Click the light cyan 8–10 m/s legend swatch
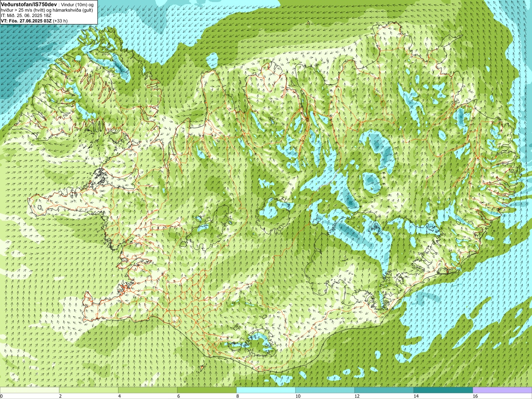532x399 pixels. click(x=266, y=390)
